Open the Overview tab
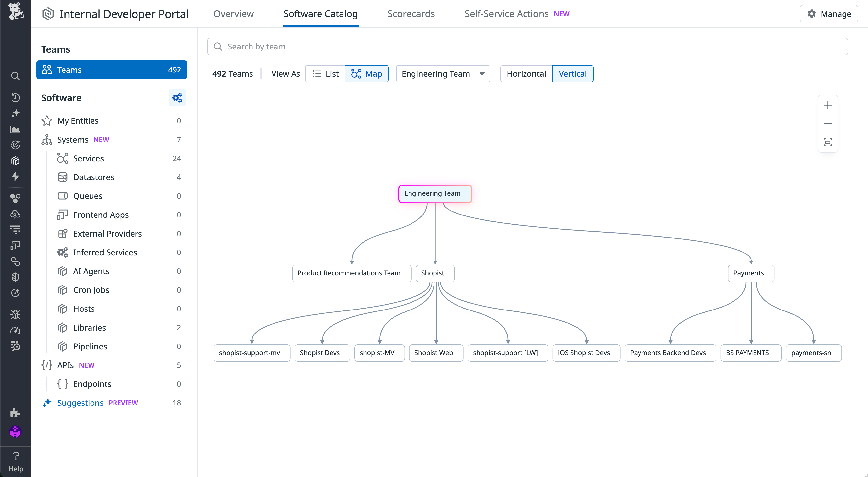The width and height of the screenshot is (868, 477). tap(233, 14)
